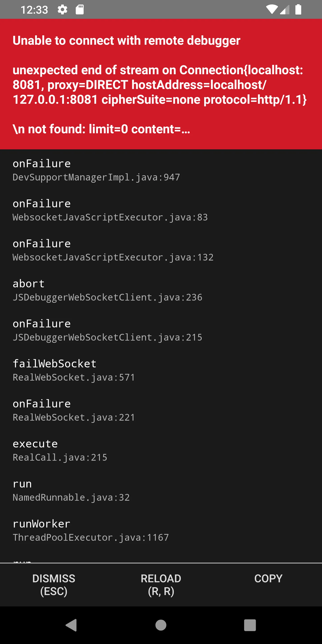Tap the "Unable to connect with remote debugger" header
322x644 pixels.
pos(127,40)
